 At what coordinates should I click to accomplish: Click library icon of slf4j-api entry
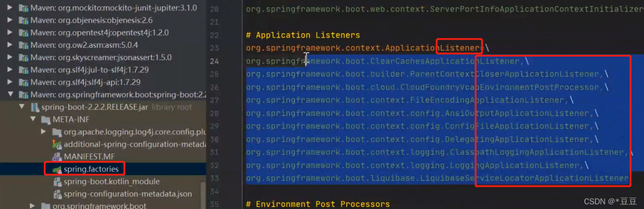coord(23,82)
